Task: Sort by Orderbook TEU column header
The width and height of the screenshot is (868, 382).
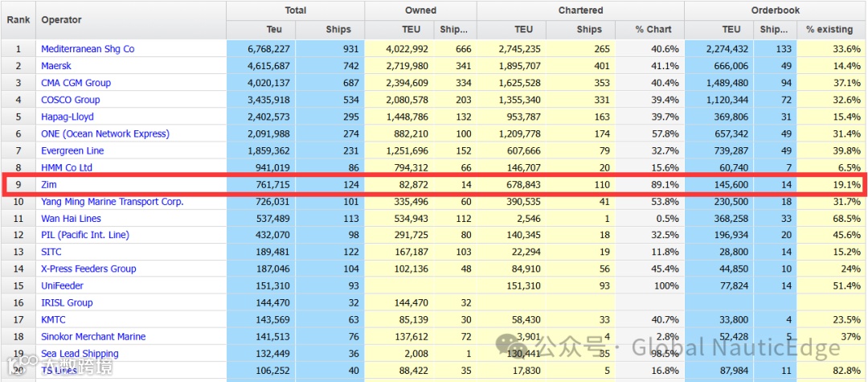Action: tap(719, 29)
